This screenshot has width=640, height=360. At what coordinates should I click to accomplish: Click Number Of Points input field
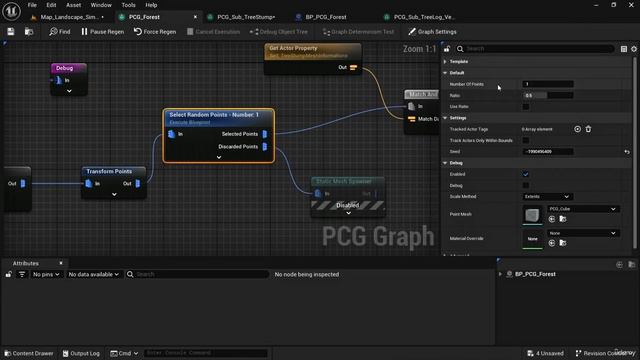point(547,84)
